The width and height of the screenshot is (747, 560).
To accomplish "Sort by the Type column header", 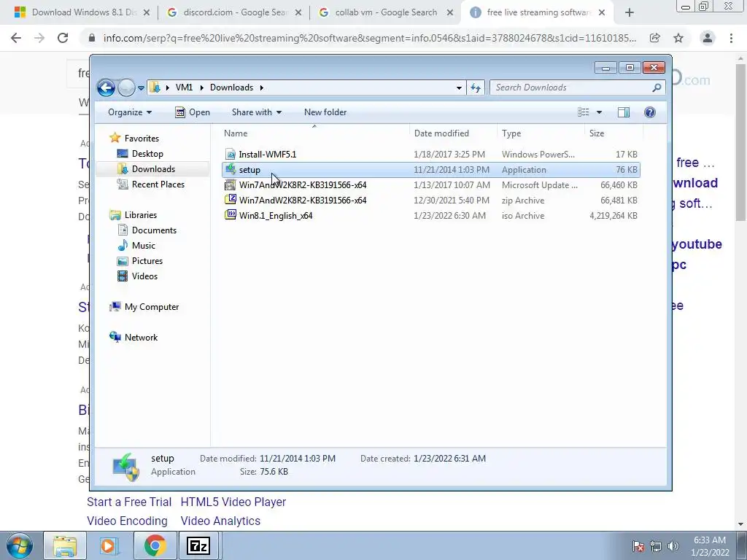I will [541, 133].
